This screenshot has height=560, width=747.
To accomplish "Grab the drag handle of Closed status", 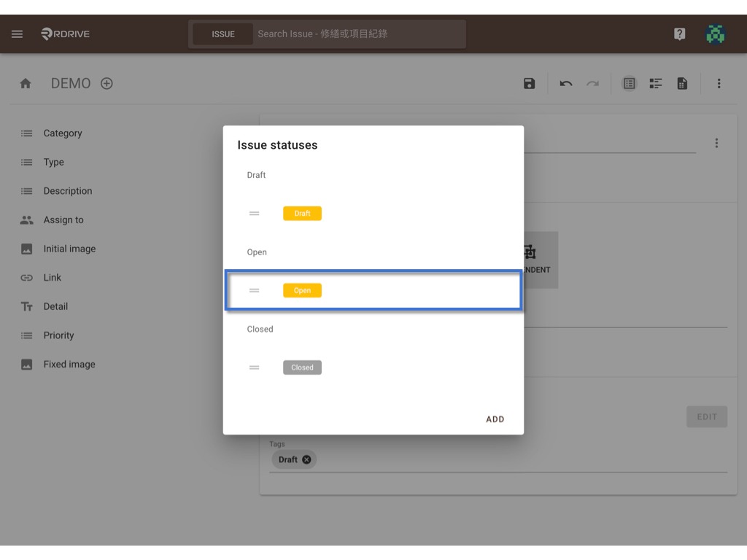I will (x=255, y=367).
